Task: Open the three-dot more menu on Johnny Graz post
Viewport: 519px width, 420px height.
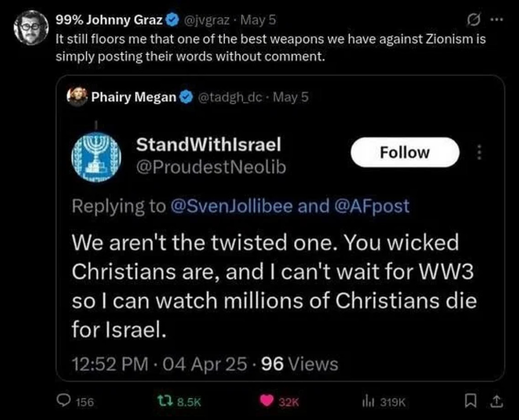Action: click(497, 20)
